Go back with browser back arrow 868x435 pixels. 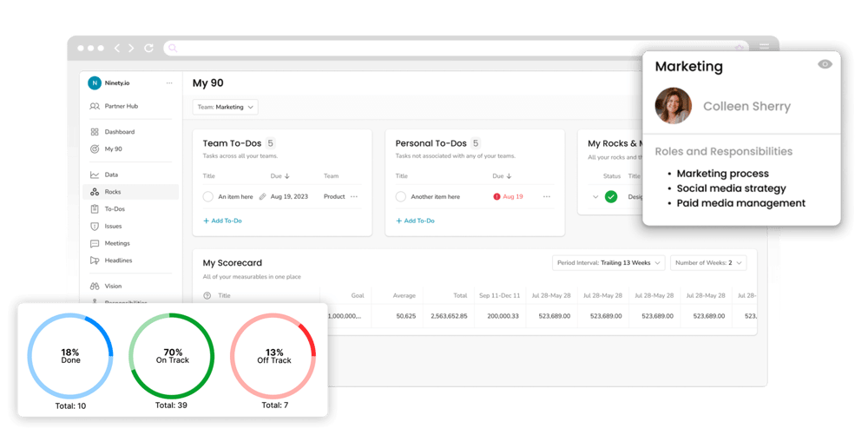[x=117, y=48]
